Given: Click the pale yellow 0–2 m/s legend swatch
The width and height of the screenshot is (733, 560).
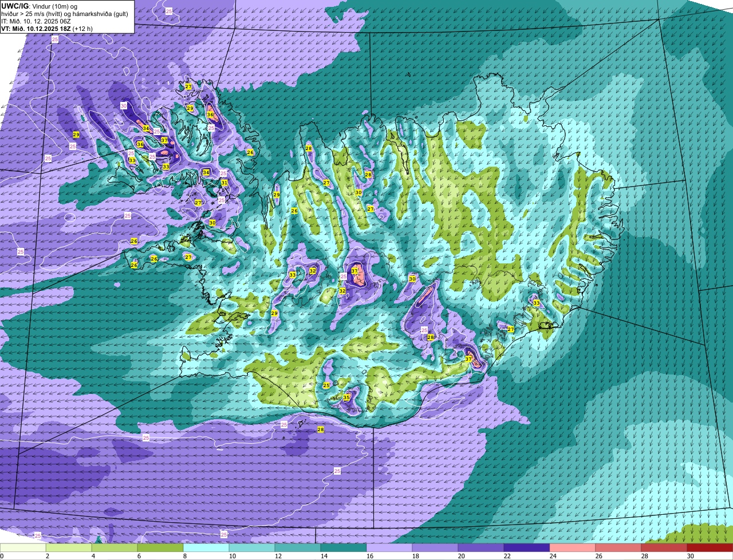Looking at the screenshot, I should pyautogui.click(x=23, y=548).
